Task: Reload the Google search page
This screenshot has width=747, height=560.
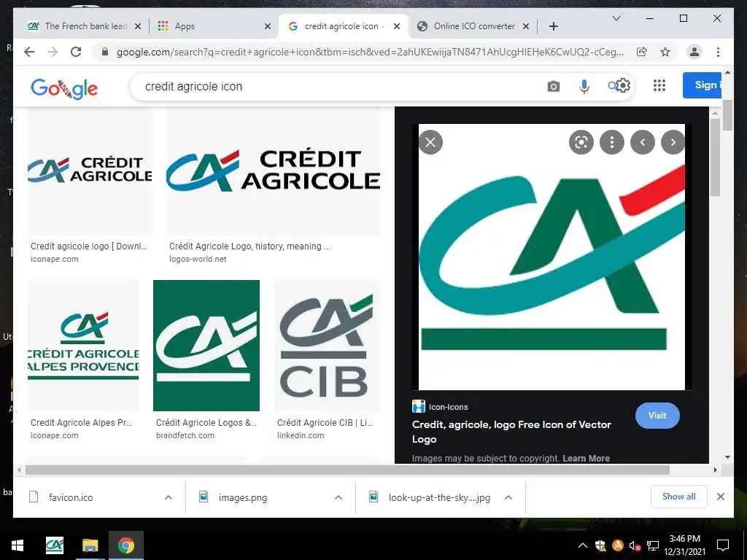Action: pos(76,52)
